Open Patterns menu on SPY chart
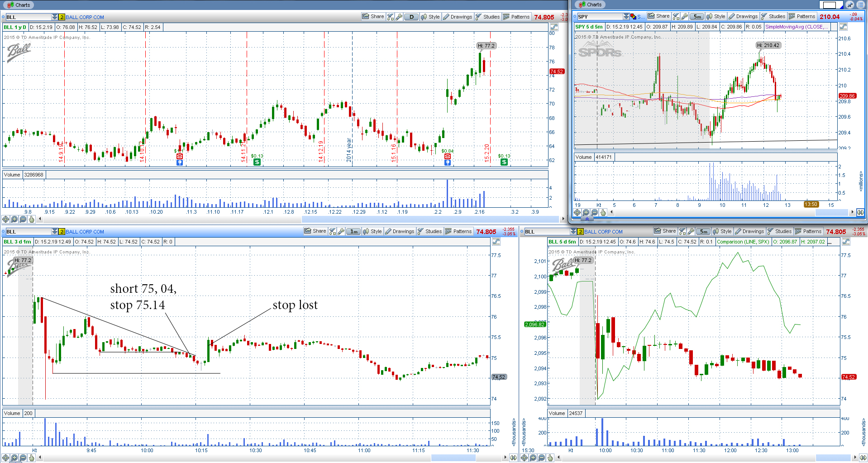 pyautogui.click(x=802, y=16)
